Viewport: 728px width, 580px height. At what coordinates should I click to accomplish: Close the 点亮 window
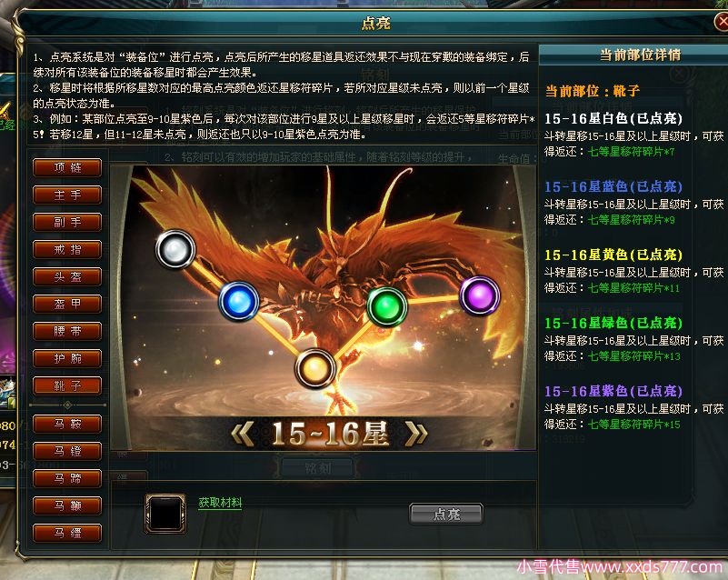[721, 21]
